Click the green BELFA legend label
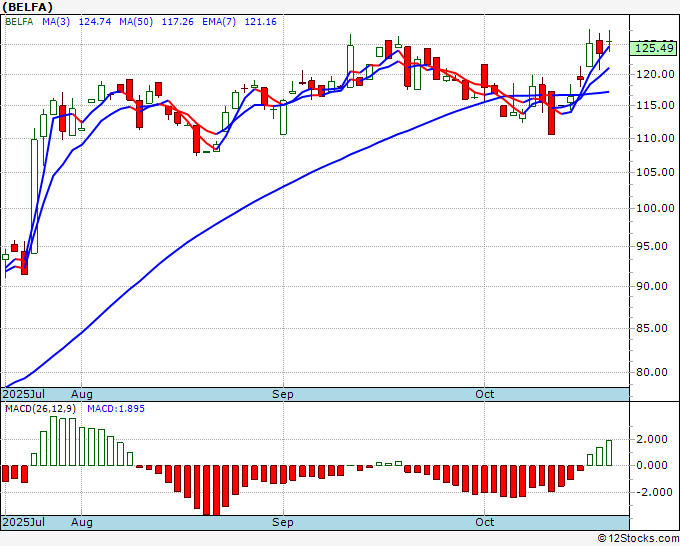 coord(19,22)
